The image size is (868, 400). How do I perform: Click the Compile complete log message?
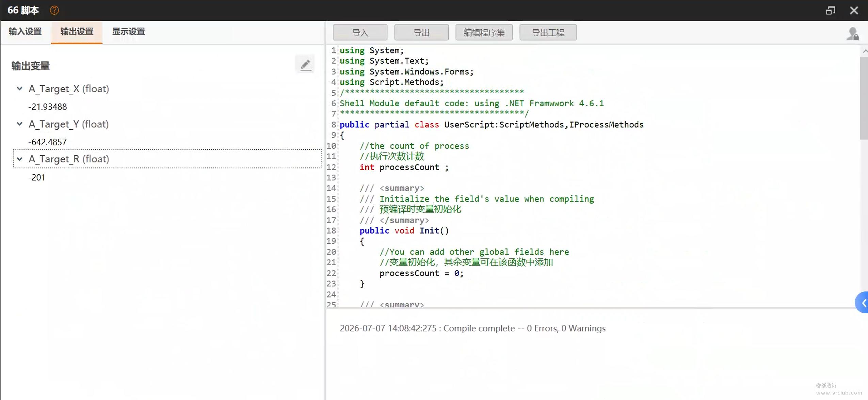pos(472,328)
